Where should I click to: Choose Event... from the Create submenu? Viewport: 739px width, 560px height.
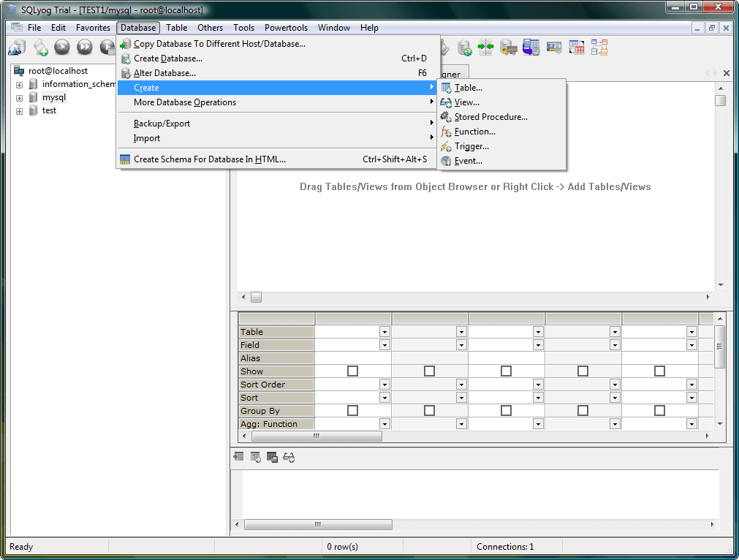pos(502,161)
